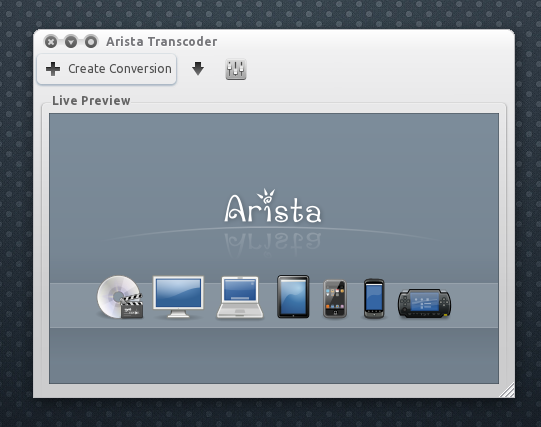Click the empty band below the device icons

pos(274,355)
